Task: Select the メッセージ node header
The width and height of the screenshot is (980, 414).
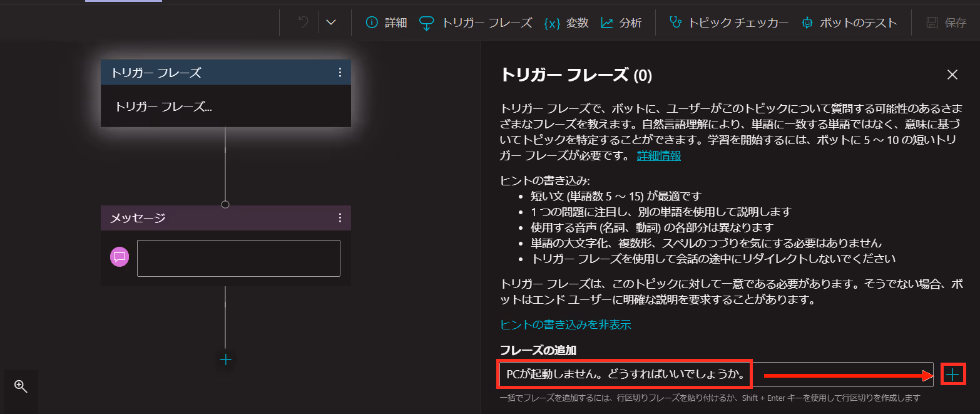Action: 226,218
